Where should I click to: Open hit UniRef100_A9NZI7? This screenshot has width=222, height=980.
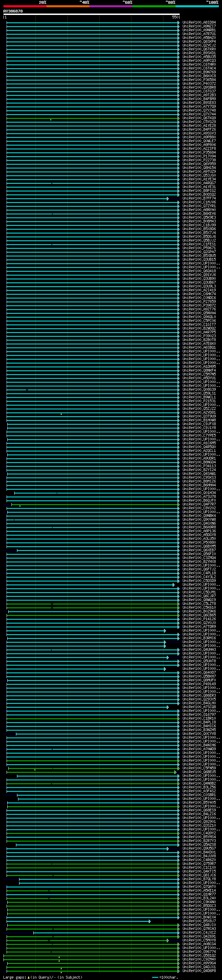[x=199, y=26]
